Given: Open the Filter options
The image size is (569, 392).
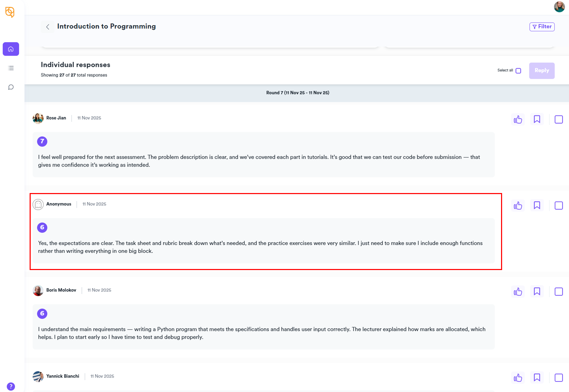Looking at the screenshot, I should [542, 27].
